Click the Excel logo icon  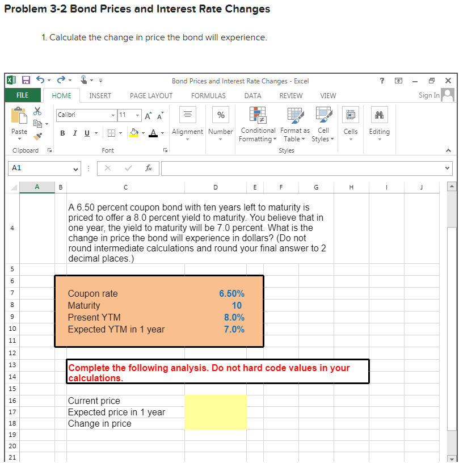coord(11,80)
